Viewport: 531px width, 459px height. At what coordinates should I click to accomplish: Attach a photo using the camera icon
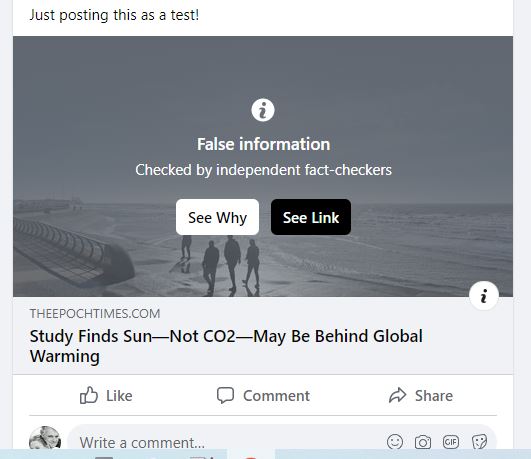[x=423, y=442]
